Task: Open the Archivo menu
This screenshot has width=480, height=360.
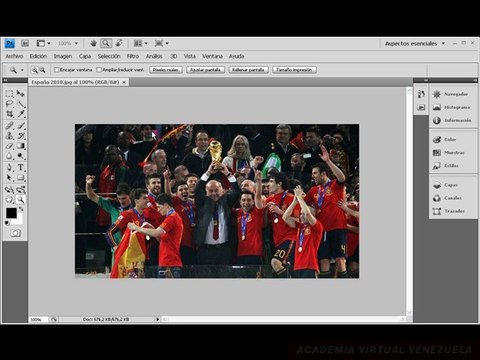Action: pyautogui.click(x=14, y=56)
